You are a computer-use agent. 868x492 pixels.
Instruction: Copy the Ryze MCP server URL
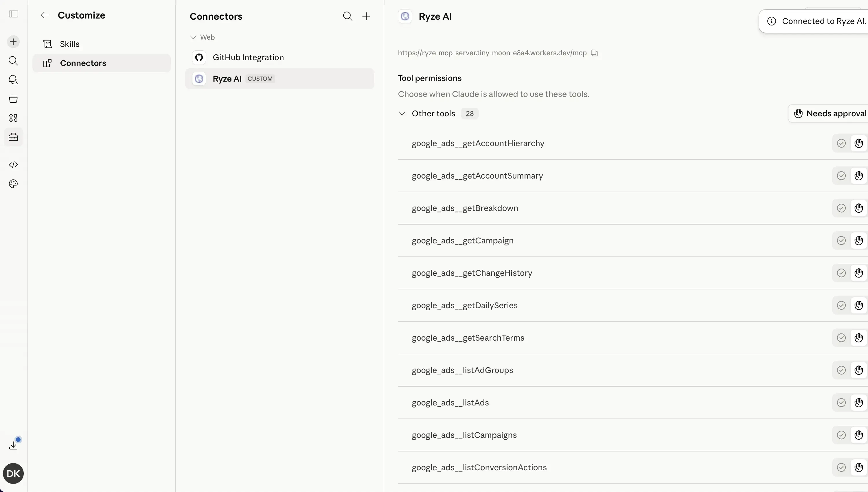594,53
